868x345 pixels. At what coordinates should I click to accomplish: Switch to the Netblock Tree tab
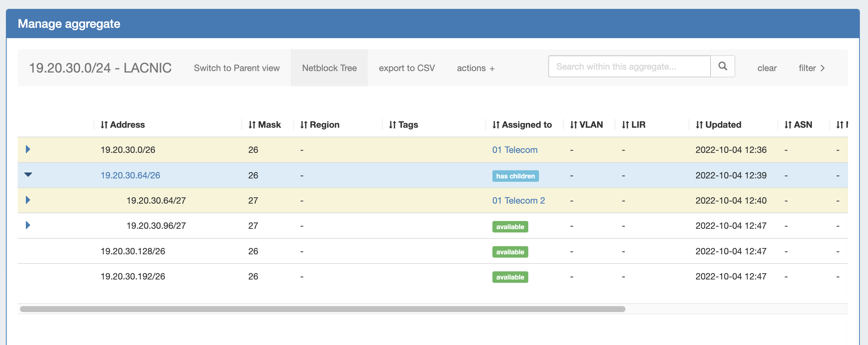[x=329, y=68]
